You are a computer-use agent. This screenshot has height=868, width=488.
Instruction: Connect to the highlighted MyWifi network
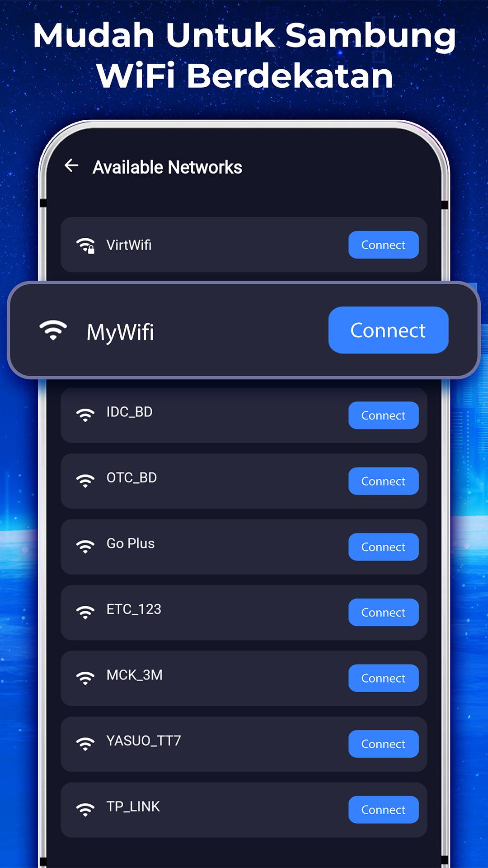(388, 330)
